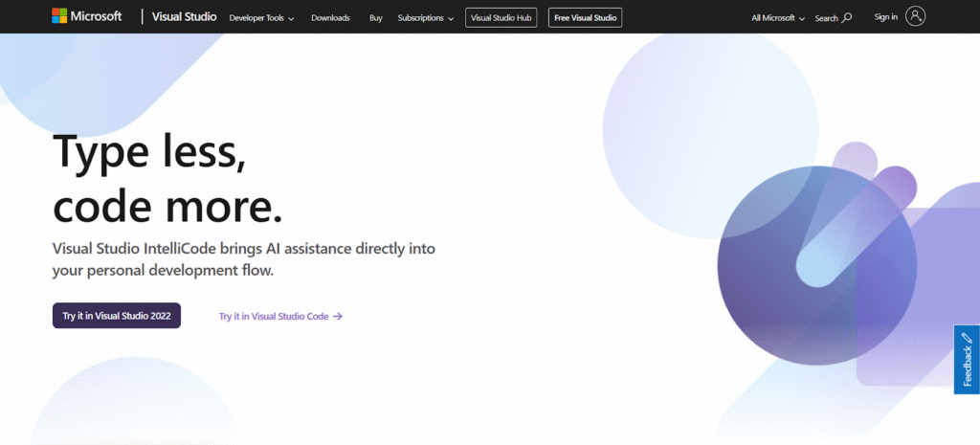Open the Visual Studio brand home link

pos(185,17)
